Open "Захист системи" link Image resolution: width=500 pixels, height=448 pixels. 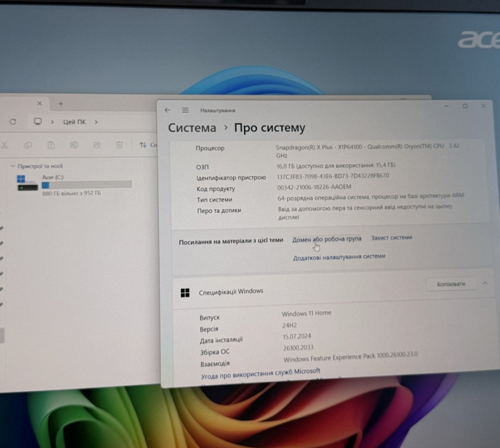coord(391,238)
